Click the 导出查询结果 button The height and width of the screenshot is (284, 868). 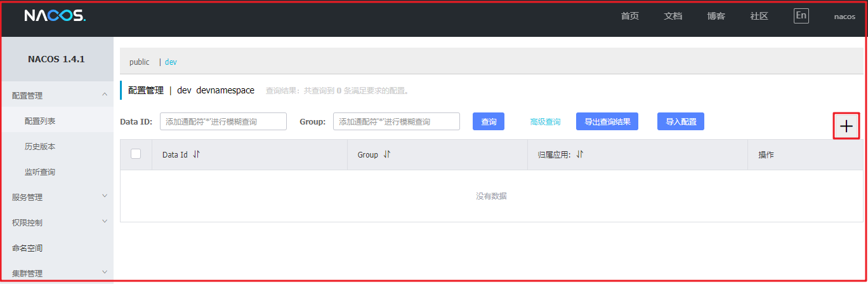click(607, 121)
